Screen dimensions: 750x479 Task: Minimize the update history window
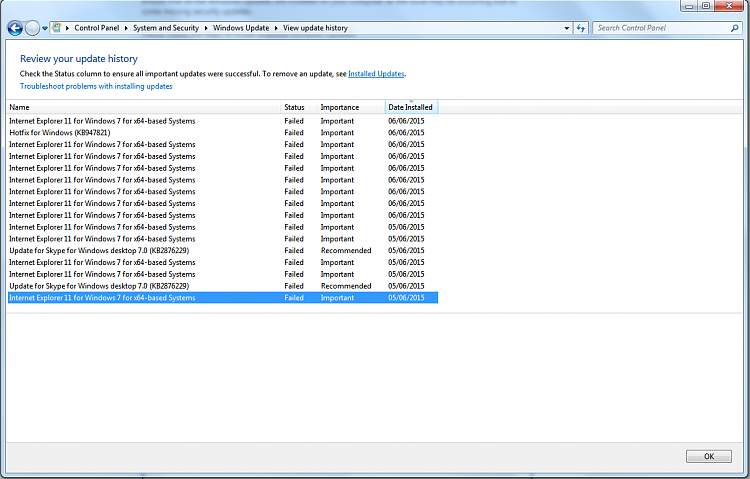click(689, 6)
